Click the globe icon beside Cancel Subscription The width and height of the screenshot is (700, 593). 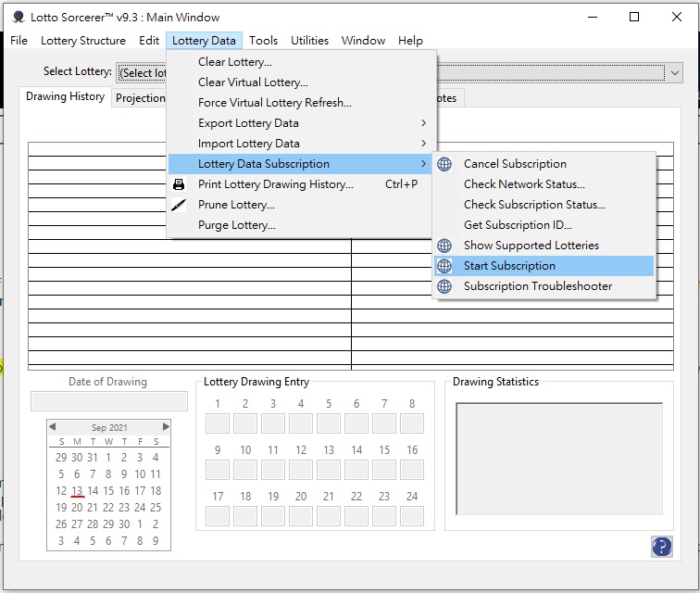444,164
